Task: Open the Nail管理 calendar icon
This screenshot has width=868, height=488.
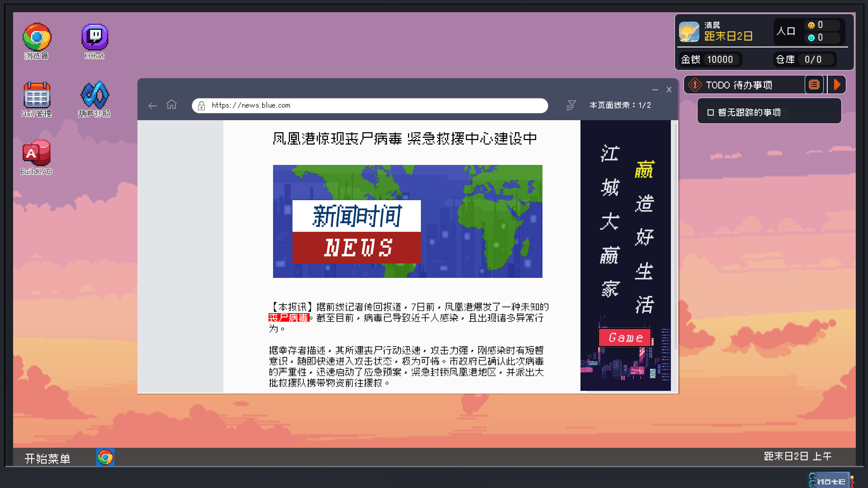Action: tap(37, 99)
